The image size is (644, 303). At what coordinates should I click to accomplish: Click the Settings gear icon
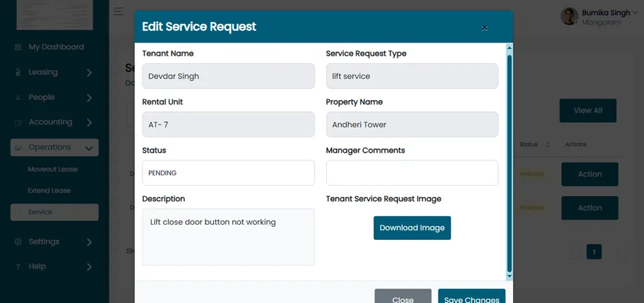18,242
